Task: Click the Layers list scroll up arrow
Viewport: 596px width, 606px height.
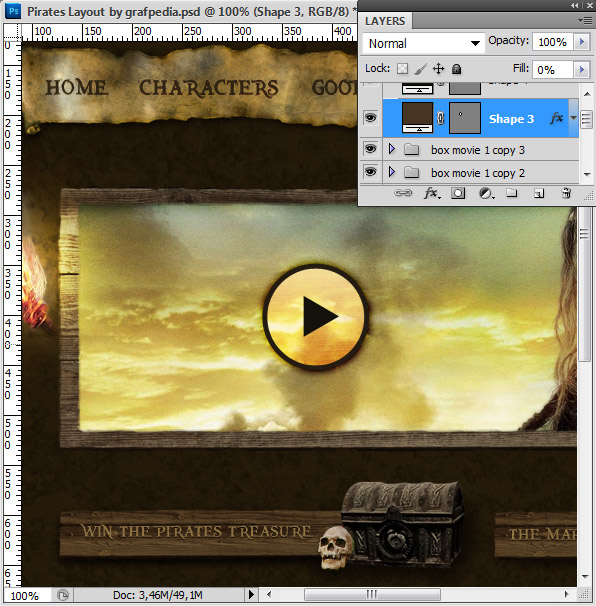Action: 587,94
